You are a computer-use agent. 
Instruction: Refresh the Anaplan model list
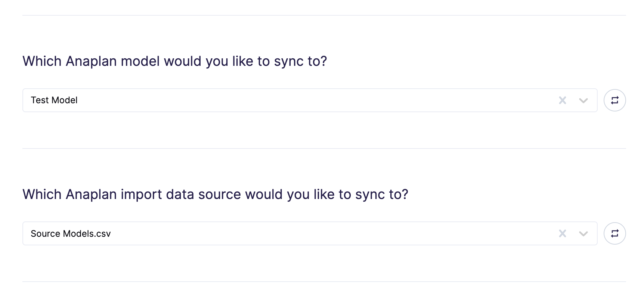614,100
